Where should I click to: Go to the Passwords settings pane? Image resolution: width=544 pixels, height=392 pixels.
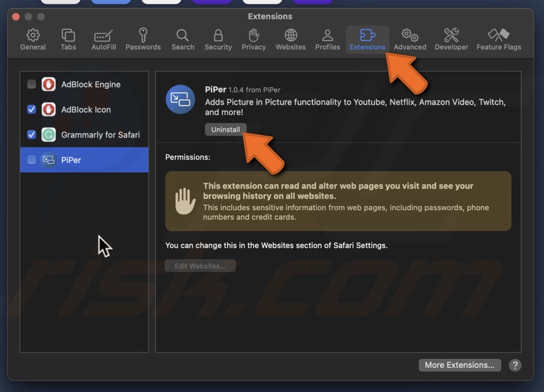click(x=143, y=39)
